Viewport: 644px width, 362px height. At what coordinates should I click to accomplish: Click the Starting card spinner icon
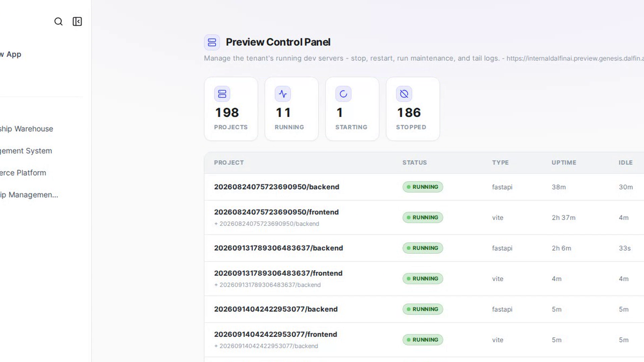(x=343, y=94)
